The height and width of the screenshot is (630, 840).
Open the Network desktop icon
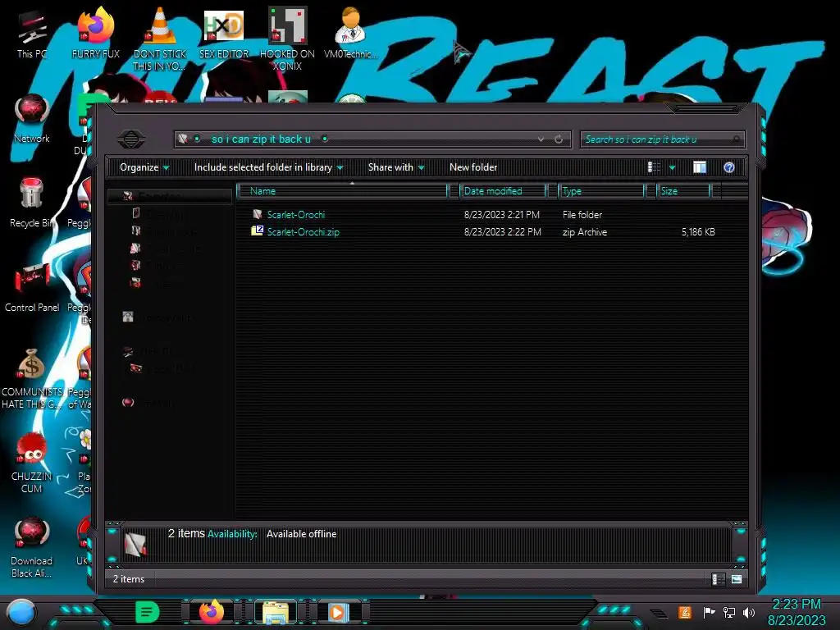(x=32, y=119)
